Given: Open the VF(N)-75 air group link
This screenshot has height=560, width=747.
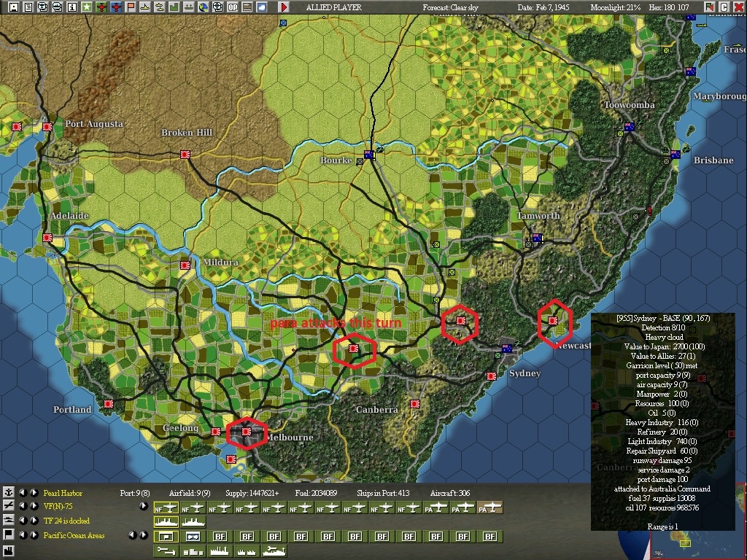Looking at the screenshot, I should (58, 507).
